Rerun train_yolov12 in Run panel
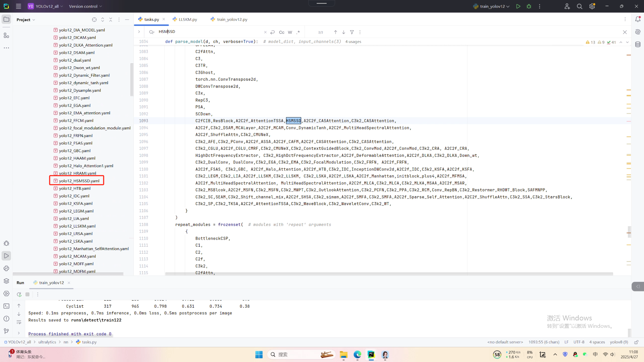644x362 pixels. point(19,294)
